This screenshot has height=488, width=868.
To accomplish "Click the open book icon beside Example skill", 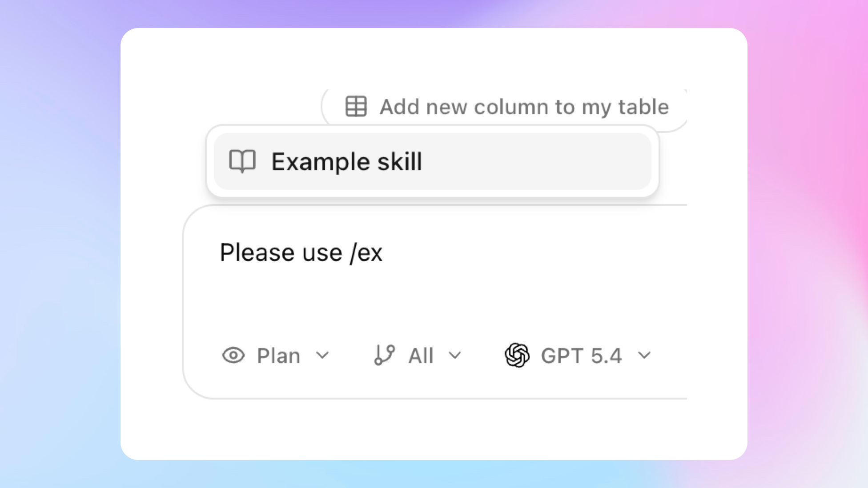I will (242, 161).
